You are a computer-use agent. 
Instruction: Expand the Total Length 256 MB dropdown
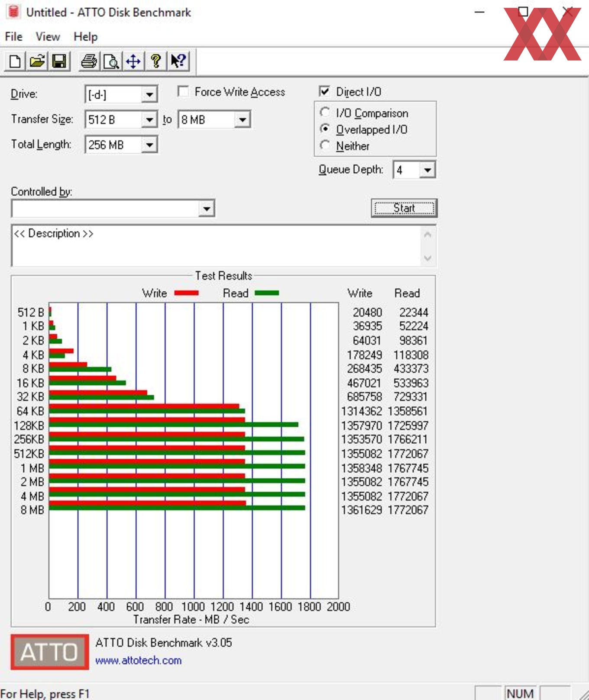point(149,145)
